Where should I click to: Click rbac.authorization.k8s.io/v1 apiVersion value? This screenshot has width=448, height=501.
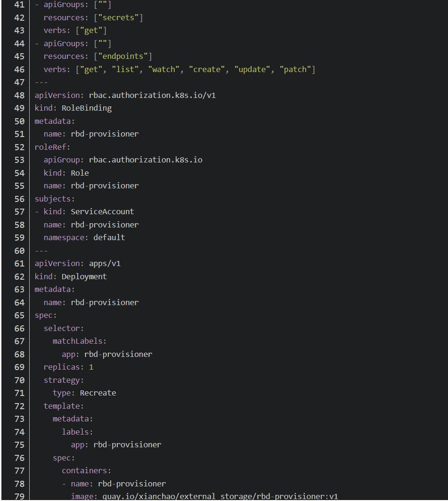click(x=152, y=95)
